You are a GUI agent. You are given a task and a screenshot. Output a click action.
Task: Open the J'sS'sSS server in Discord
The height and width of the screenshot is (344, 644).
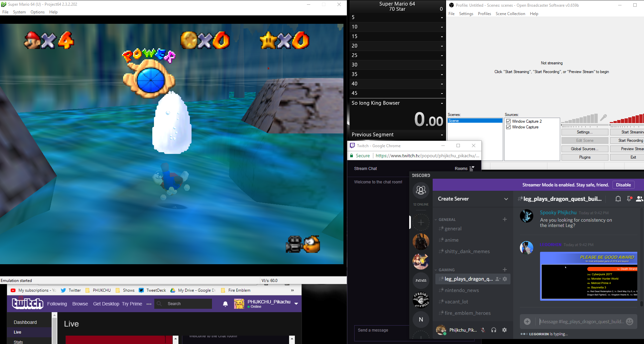pos(421,280)
